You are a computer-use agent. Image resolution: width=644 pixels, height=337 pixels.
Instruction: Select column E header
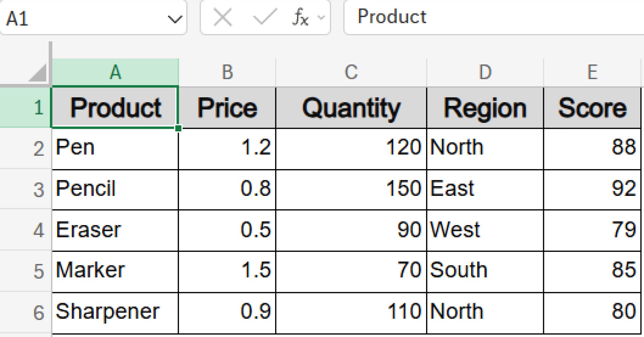[x=592, y=72]
